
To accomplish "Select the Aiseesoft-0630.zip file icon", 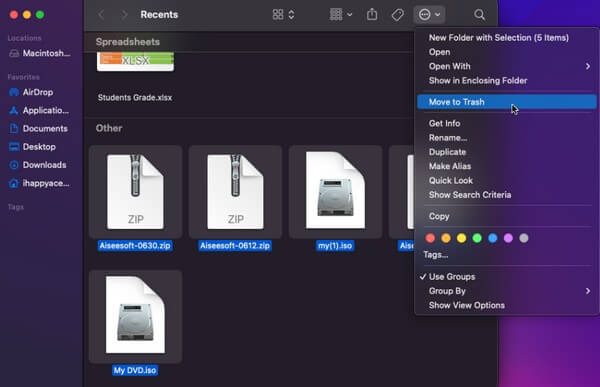I will pos(135,192).
